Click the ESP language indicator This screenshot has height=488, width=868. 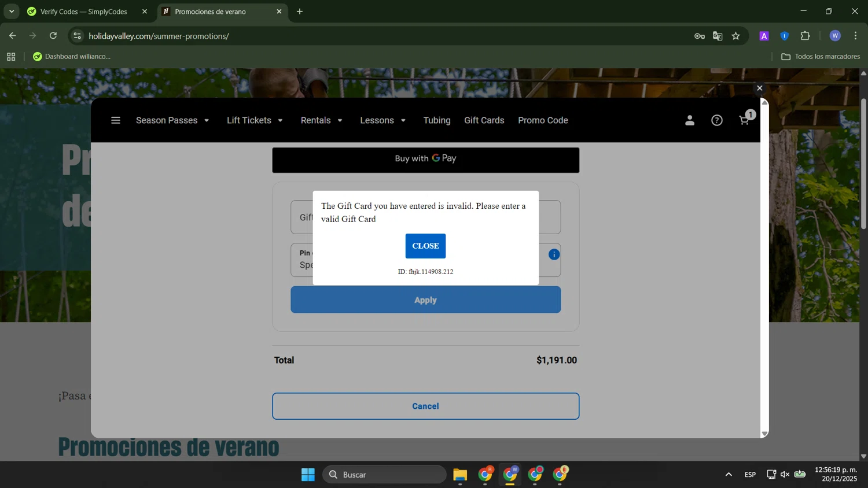coord(750,475)
